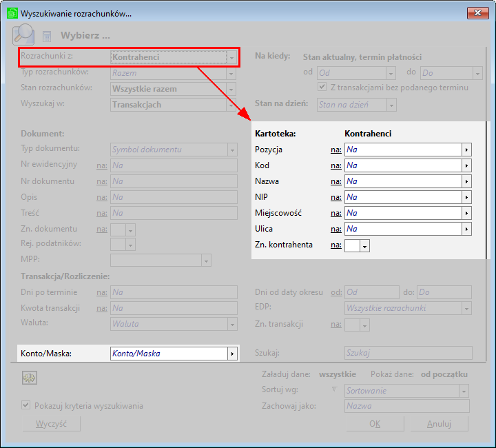
Task: Click the Nazwa input field in Kartoteka
Action: pyautogui.click(x=403, y=181)
